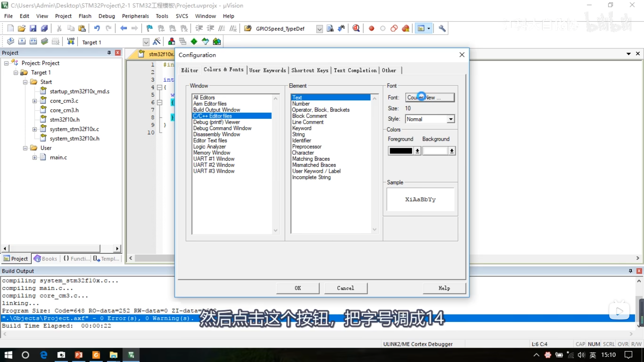Click the Download (LOAD) to flash icon
Screen dimensions: 644x362
coord(71,41)
